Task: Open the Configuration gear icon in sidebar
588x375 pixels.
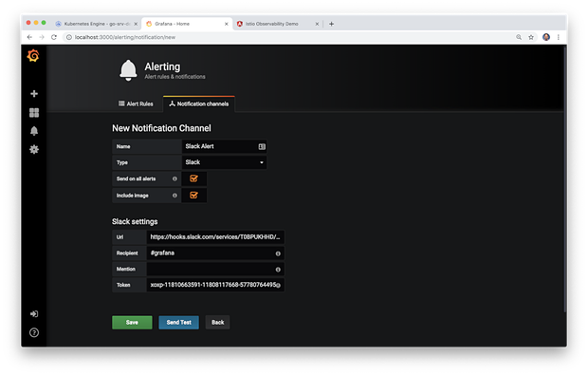Action: click(x=34, y=149)
